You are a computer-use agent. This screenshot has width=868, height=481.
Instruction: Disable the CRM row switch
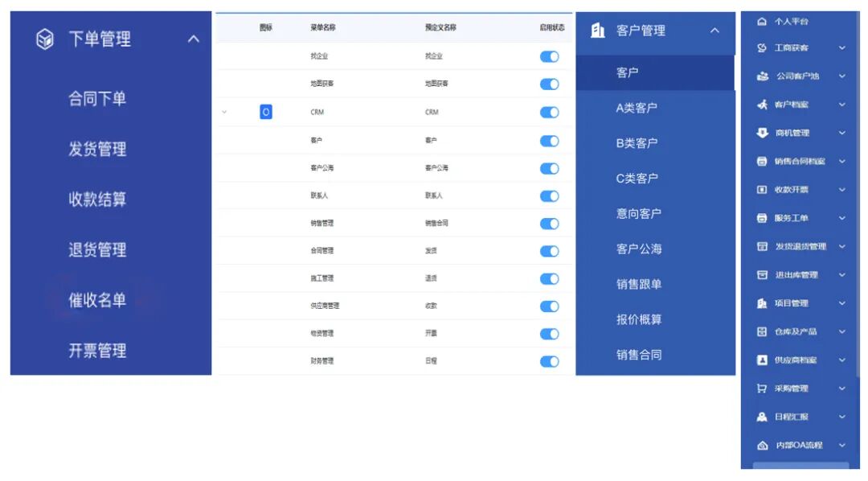pyautogui.click(x=549, y=113)
